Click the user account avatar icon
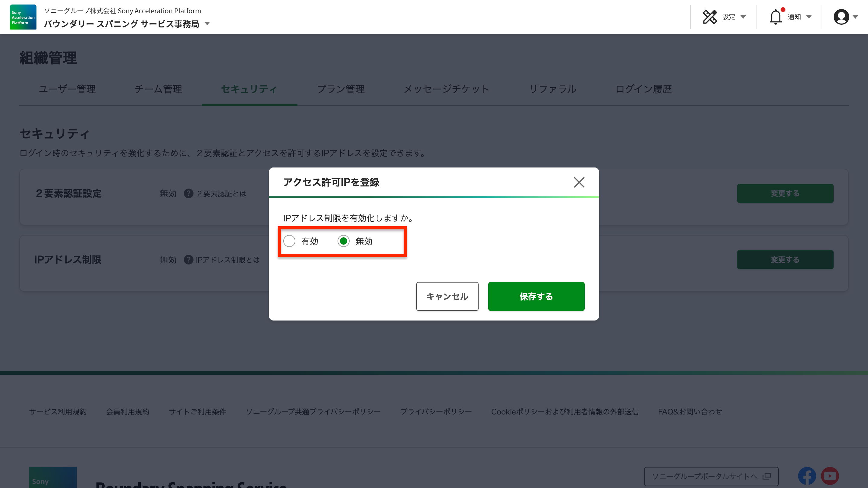Screen dimensions: 868x488 pos(841,17)
